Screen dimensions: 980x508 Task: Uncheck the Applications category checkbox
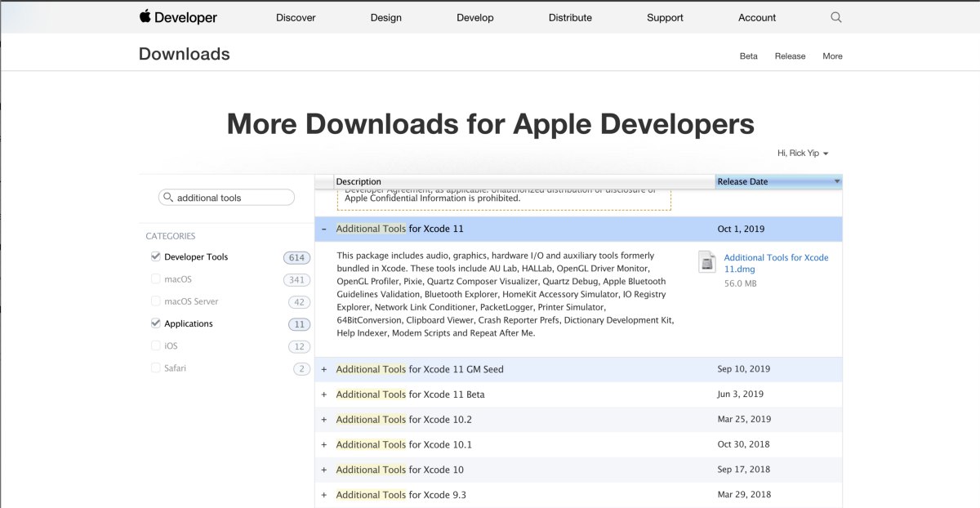(155, 323)
